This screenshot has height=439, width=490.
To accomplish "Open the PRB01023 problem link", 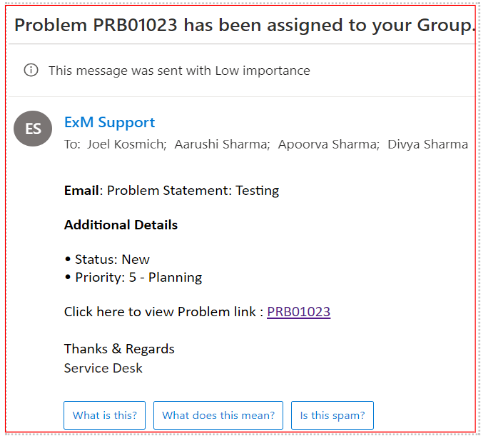I will coord(299,312).
